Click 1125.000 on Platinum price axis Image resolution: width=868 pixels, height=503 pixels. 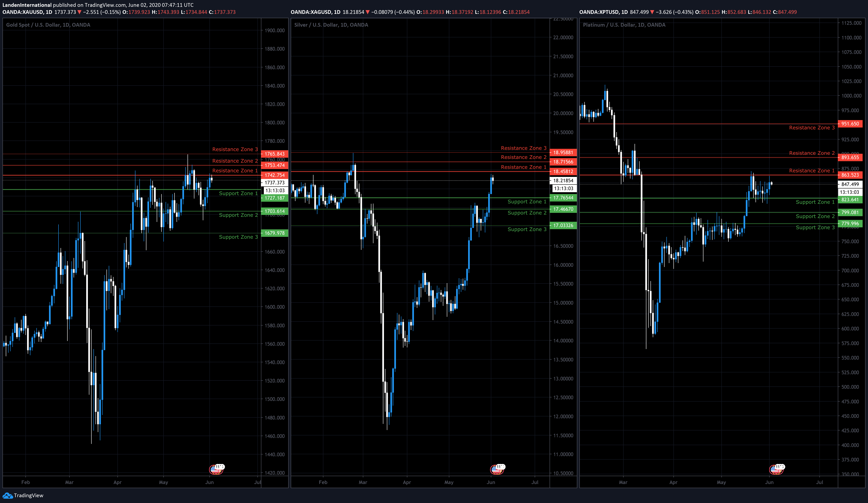click(x=851, y=23)
